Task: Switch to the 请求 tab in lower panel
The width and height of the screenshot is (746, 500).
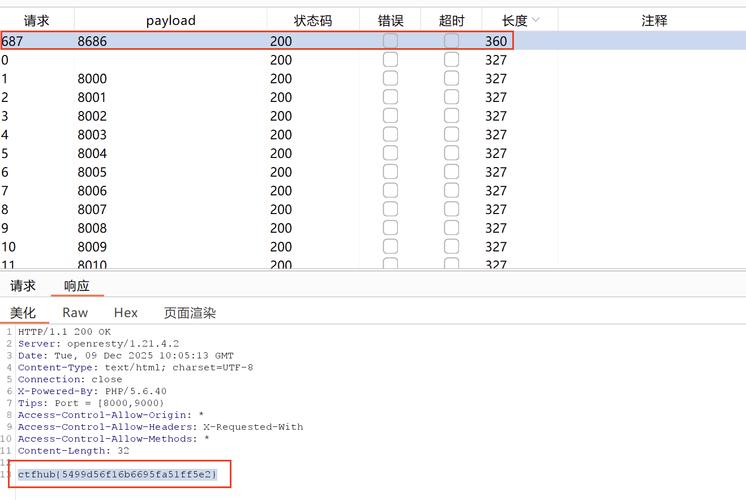Action: [23, 286]
